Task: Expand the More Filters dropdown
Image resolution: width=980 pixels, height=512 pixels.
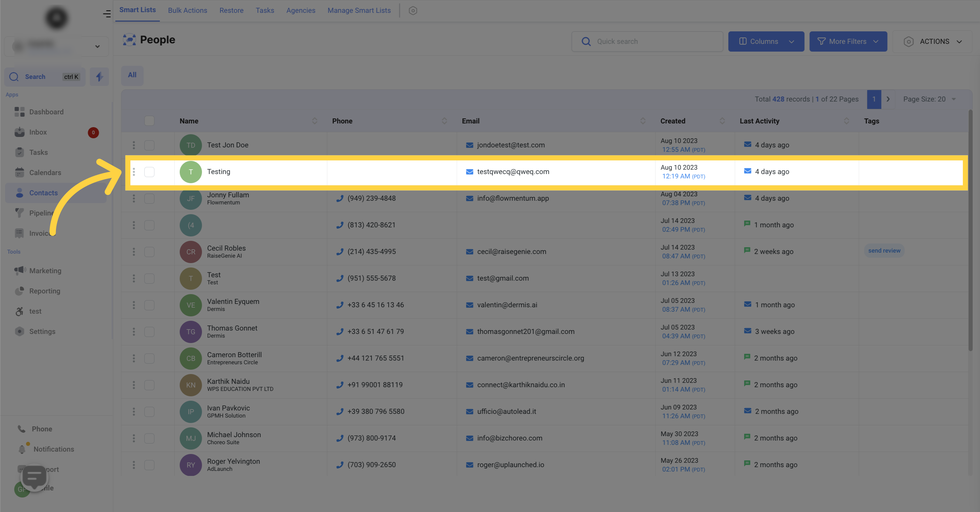Action: pyautogui.click(x=848, y=41)
